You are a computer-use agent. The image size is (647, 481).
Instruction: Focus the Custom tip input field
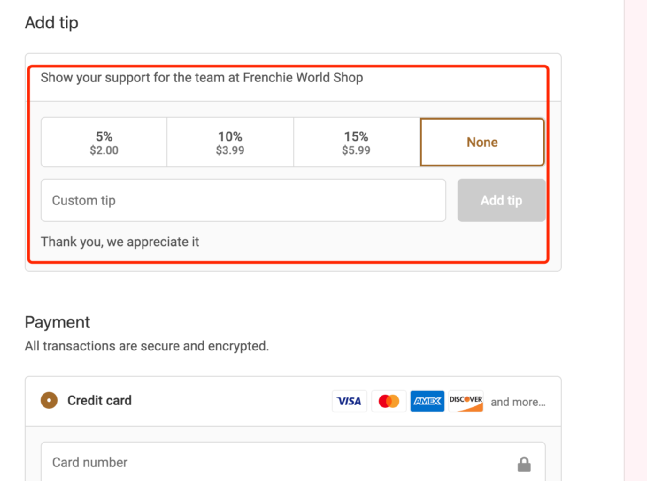pos(243,200)
